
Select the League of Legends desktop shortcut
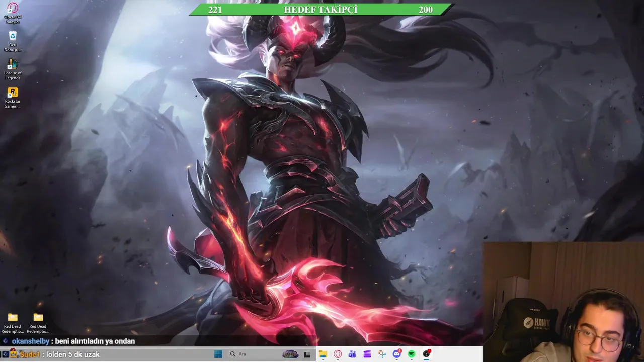point(13,69)
